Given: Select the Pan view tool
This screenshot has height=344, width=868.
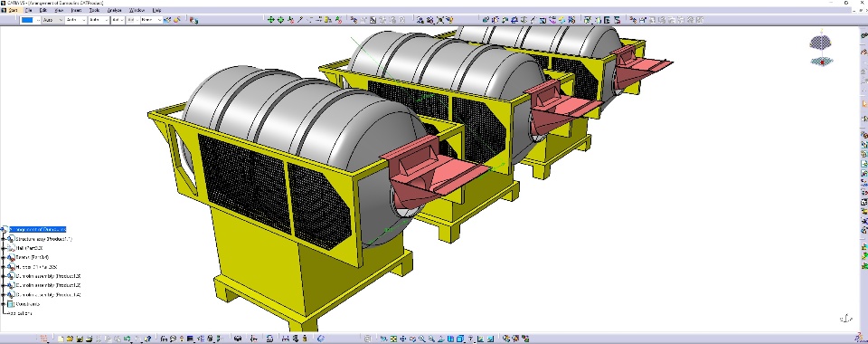Looking at the screenshot, I should click(x=403, y=339).
